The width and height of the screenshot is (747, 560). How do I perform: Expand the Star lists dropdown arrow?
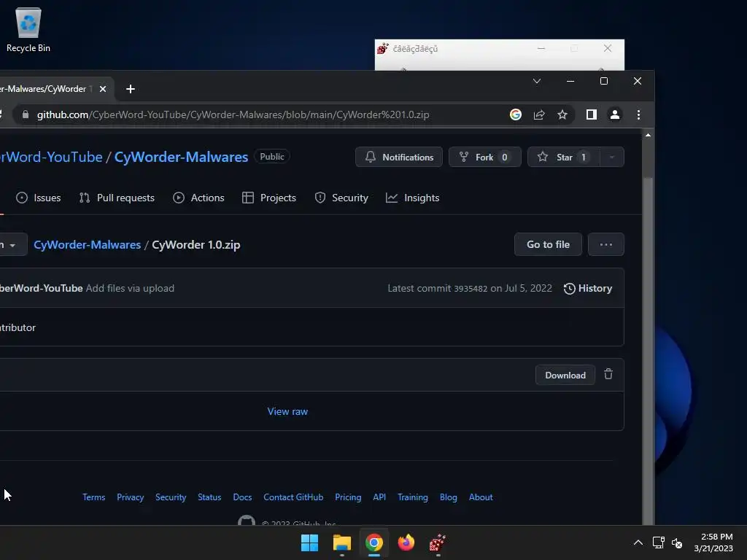tap(612, 157)
